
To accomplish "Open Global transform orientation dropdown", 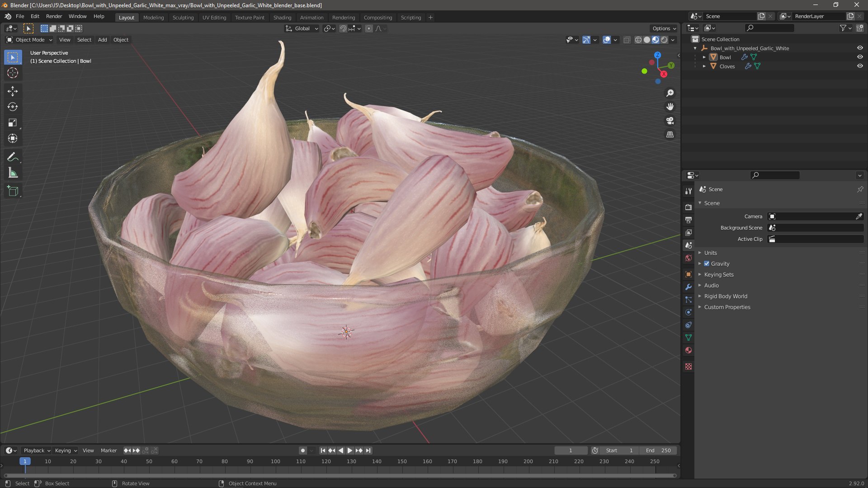I will coord(302,28).
